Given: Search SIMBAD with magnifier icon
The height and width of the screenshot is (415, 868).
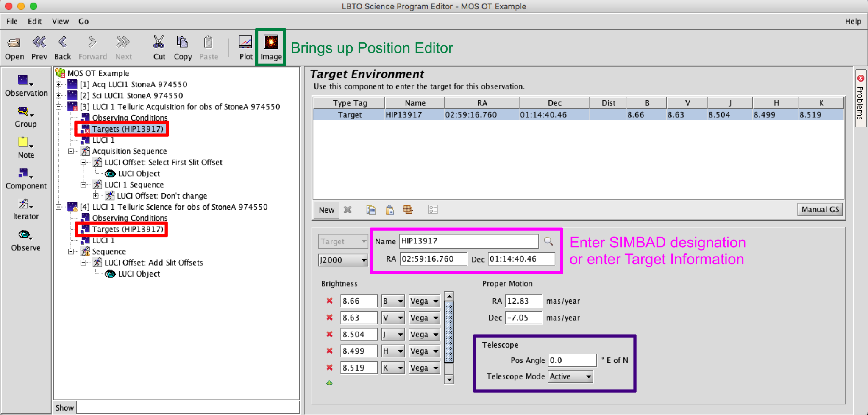Looking at the screenshot, I should point(549,241).
